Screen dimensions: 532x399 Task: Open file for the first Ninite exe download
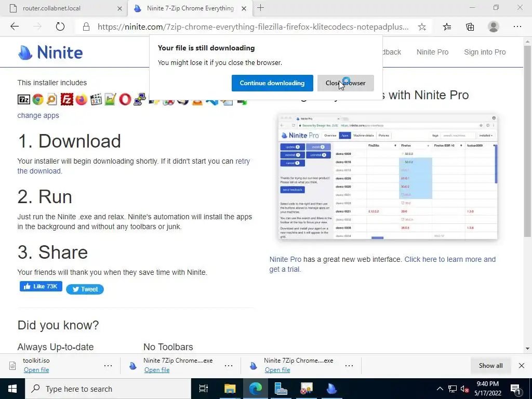point(157,370)
